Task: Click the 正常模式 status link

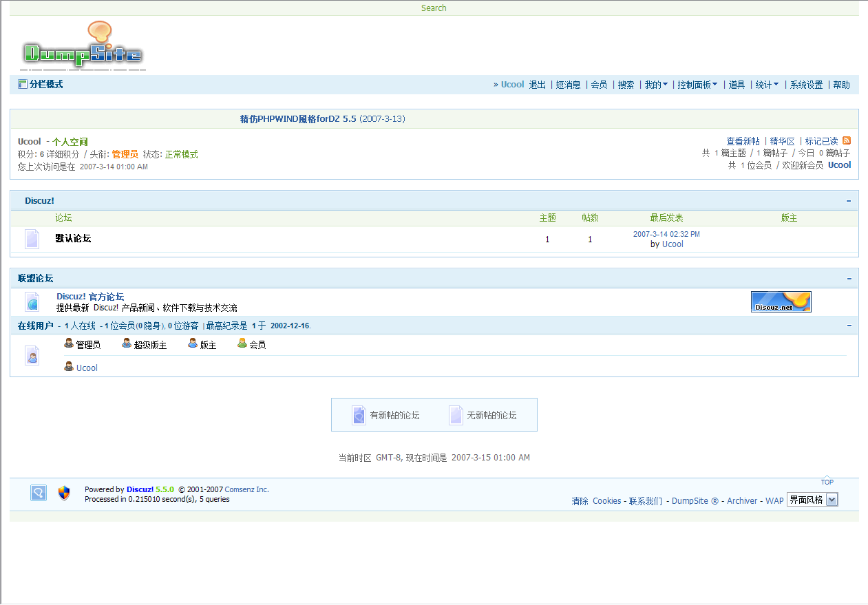Action: pos(181,154)
